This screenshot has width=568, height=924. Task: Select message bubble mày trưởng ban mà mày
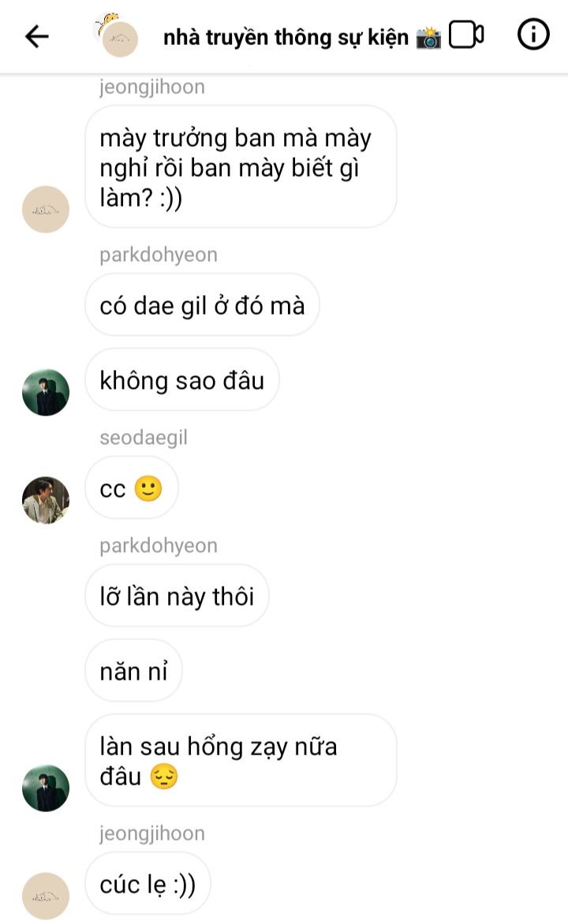(x=241, y=167)
